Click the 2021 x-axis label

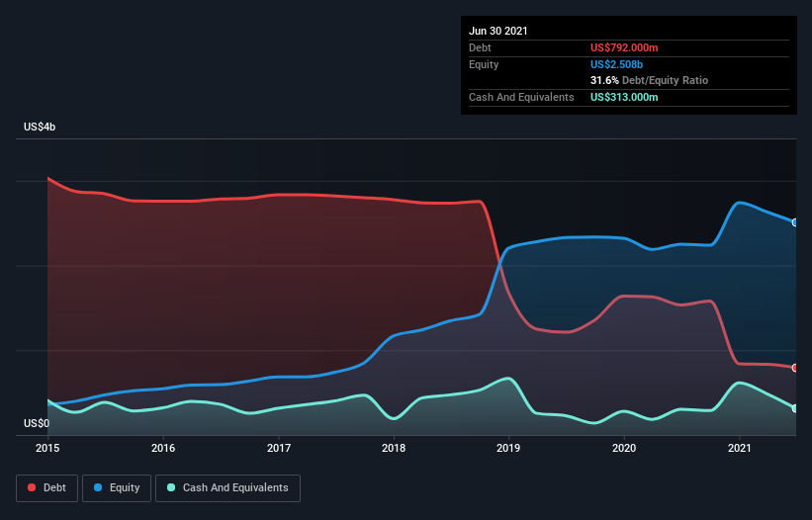(x=740, y=448)
